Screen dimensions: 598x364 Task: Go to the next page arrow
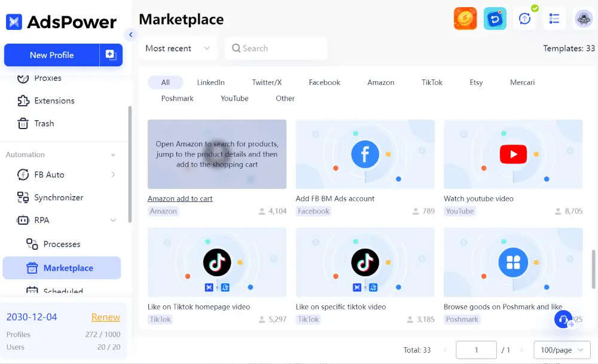click(521, 350)
